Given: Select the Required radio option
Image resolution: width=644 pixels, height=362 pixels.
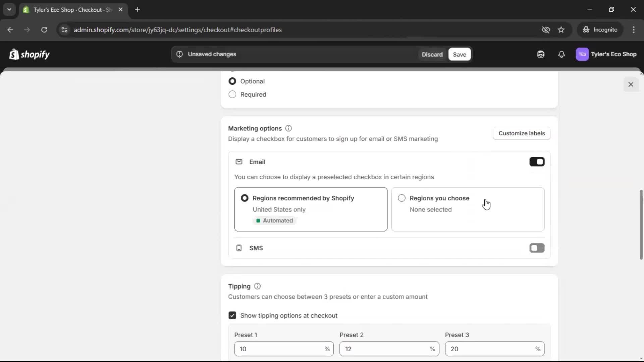Looking at the screenshot, I should [x=232, y=94].
